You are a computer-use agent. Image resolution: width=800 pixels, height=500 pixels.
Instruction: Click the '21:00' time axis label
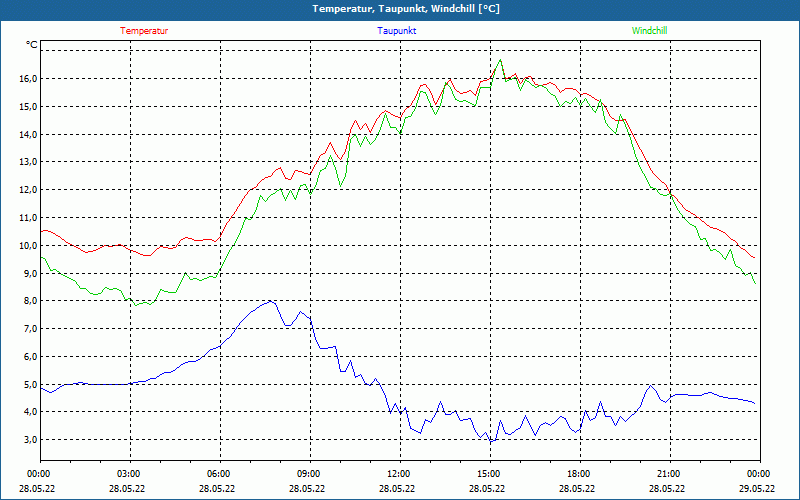(x=667, y=474)
